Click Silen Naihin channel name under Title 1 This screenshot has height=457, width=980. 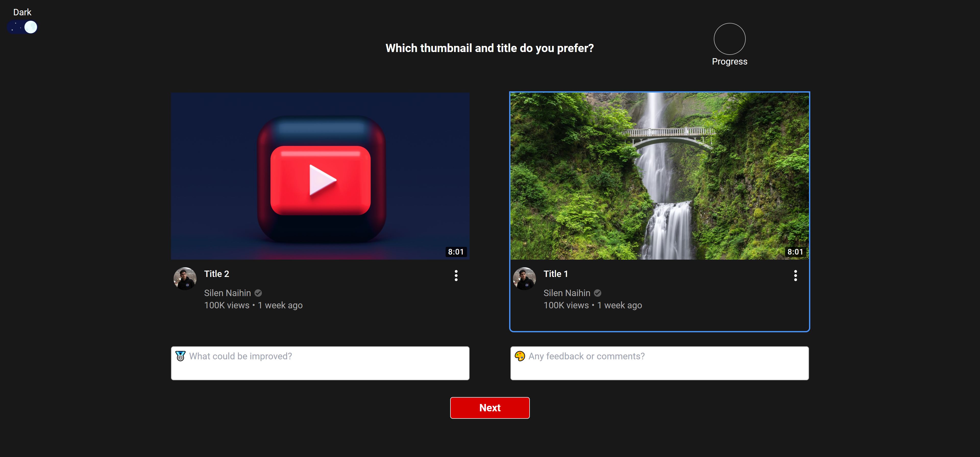click(x=567, y=293)
